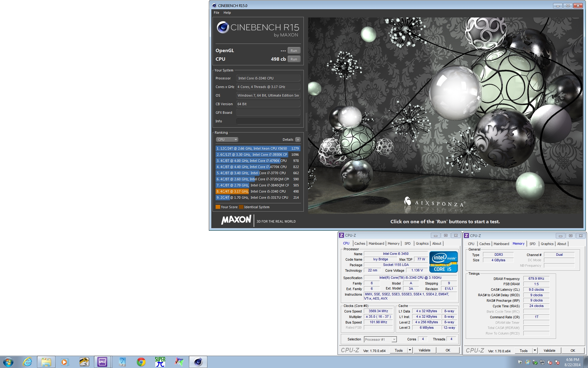Open the SPD tab in the CPU-Z CPU window
Screen dimensions: 588x368
(407, 243)
